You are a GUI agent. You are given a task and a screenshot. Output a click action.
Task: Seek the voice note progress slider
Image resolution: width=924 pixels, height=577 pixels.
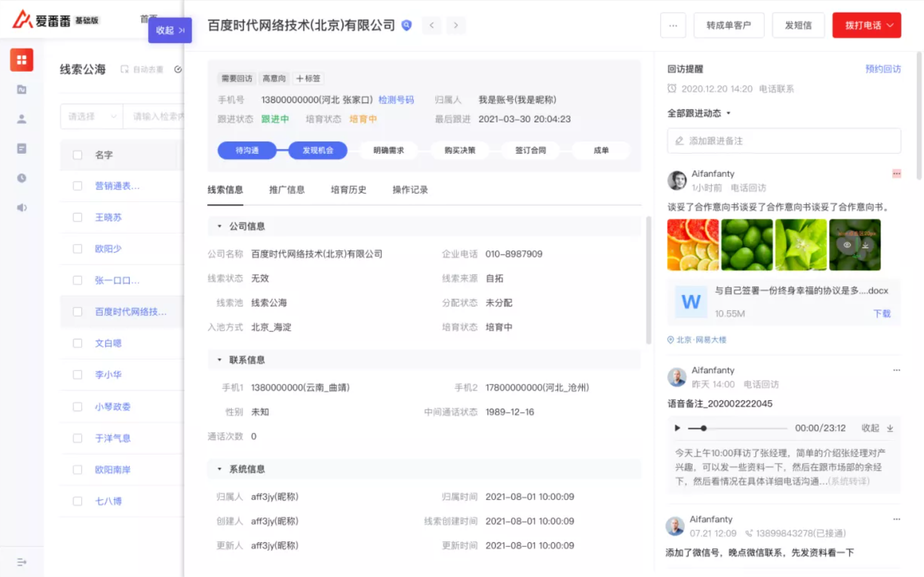pyautogui.click(x=737, y=428)
